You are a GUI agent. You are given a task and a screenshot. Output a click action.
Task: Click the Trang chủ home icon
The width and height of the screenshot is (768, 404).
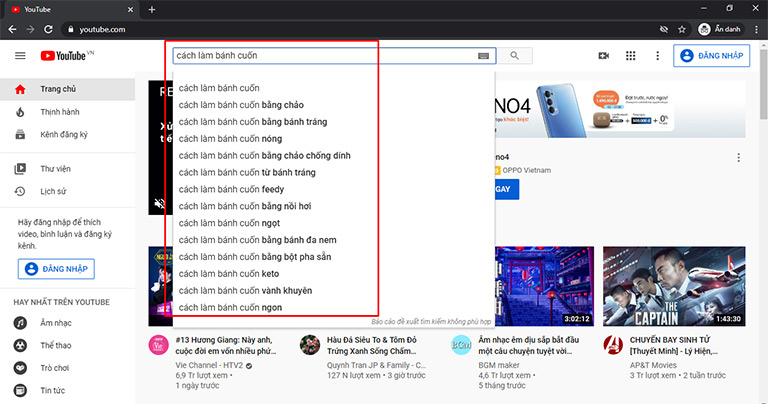click(20, 89)
